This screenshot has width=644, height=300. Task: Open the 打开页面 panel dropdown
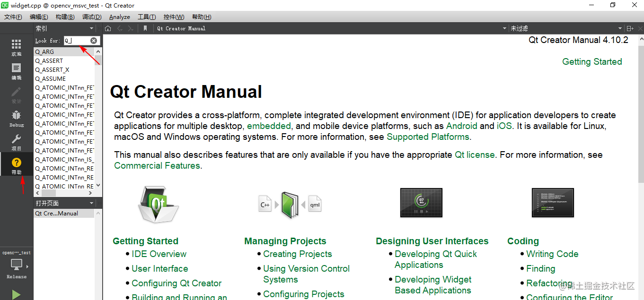click(x=92, y=203)
